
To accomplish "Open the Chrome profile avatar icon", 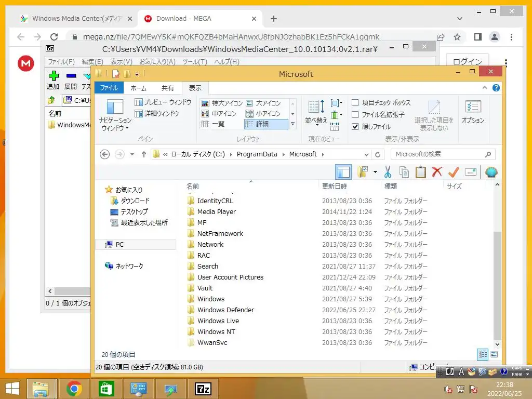I will click(495, 37).
